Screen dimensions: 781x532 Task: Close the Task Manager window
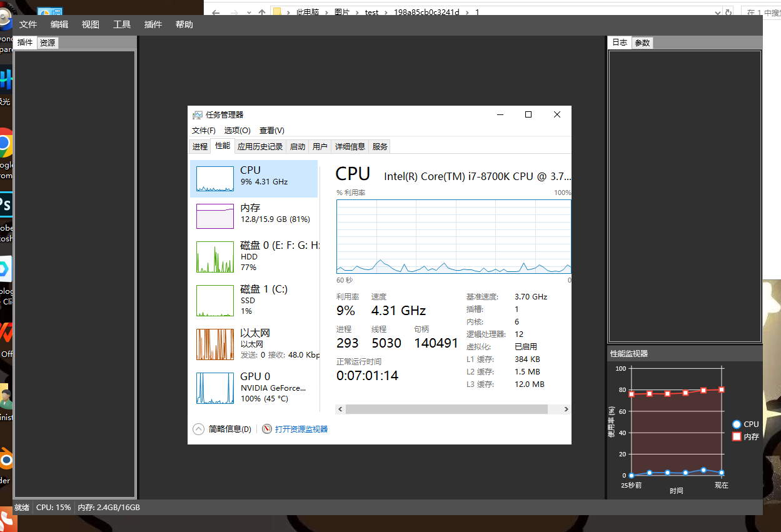tap(557, 114)
